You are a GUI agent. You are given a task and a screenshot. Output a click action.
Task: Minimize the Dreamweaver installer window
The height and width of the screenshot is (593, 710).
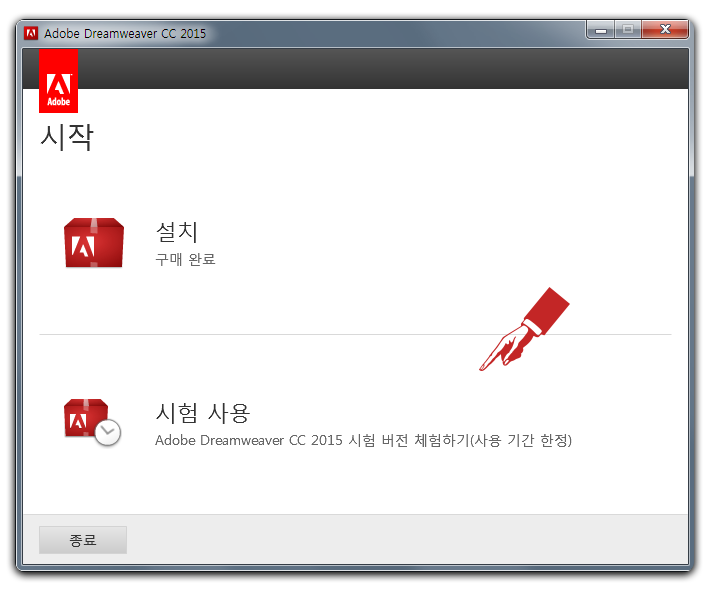pyautogui.click(x=600, y=30)
